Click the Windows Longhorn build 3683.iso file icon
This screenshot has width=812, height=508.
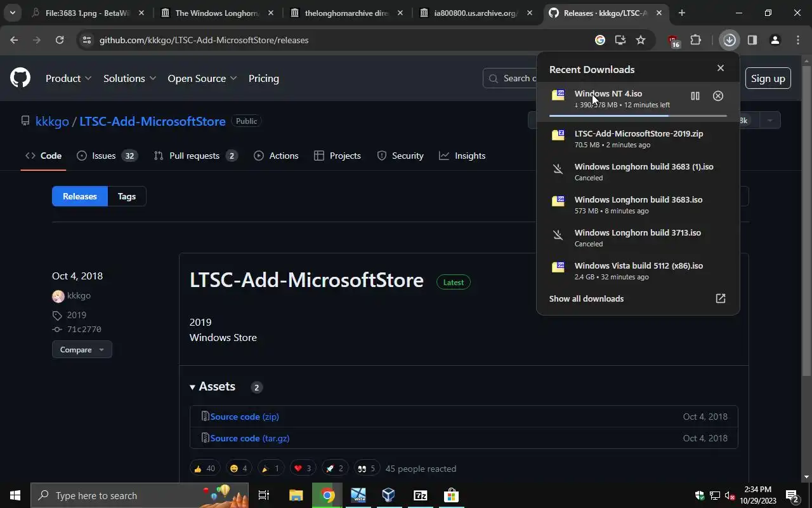click(558, 201)
